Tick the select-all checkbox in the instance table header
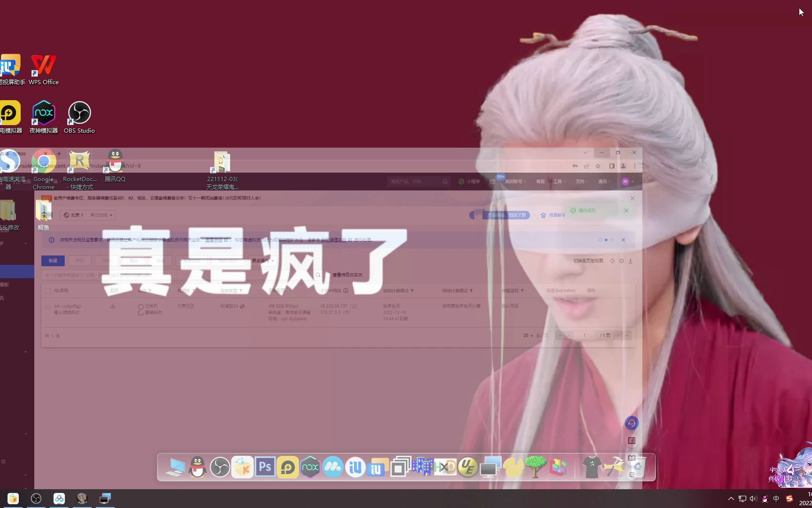 47,291
